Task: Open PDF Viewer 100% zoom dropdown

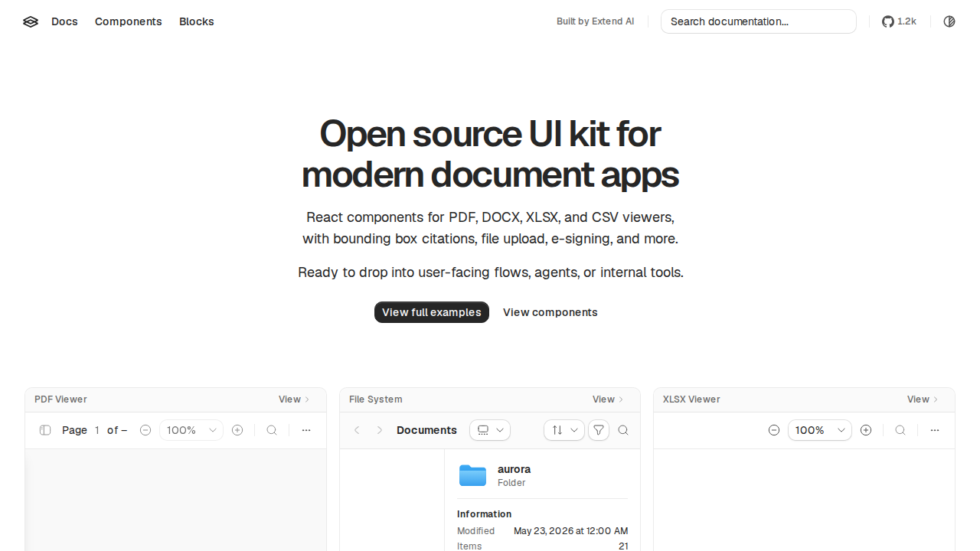Action: coord(191,430)
